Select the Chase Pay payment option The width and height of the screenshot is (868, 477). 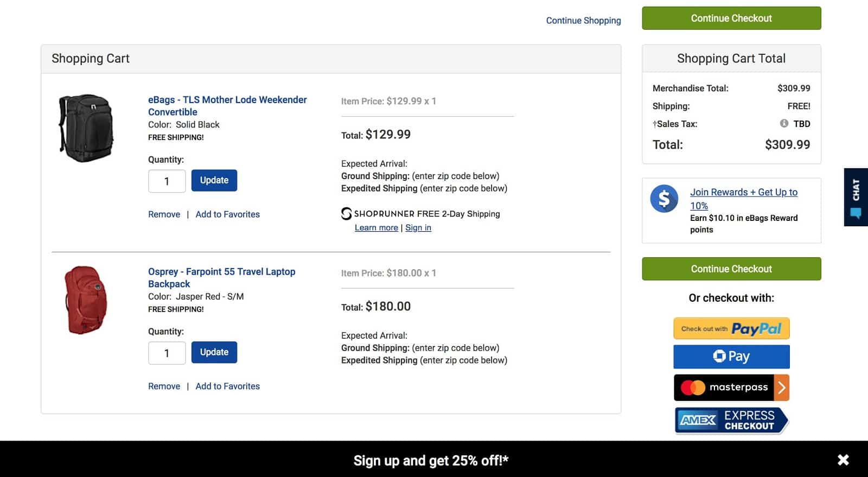click(731, 357)
